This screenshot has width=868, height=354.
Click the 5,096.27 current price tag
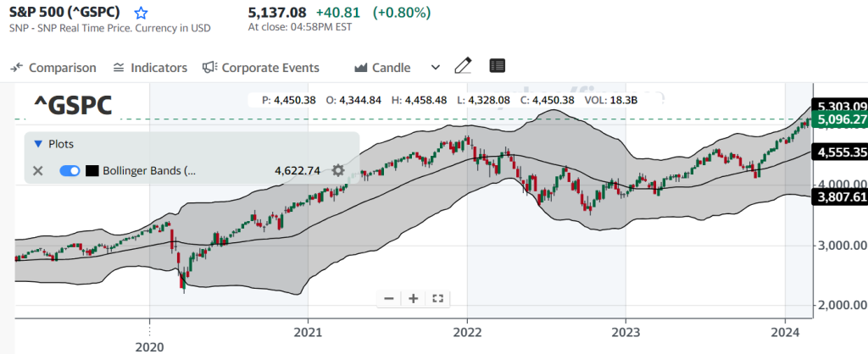[x=840, y=119]
